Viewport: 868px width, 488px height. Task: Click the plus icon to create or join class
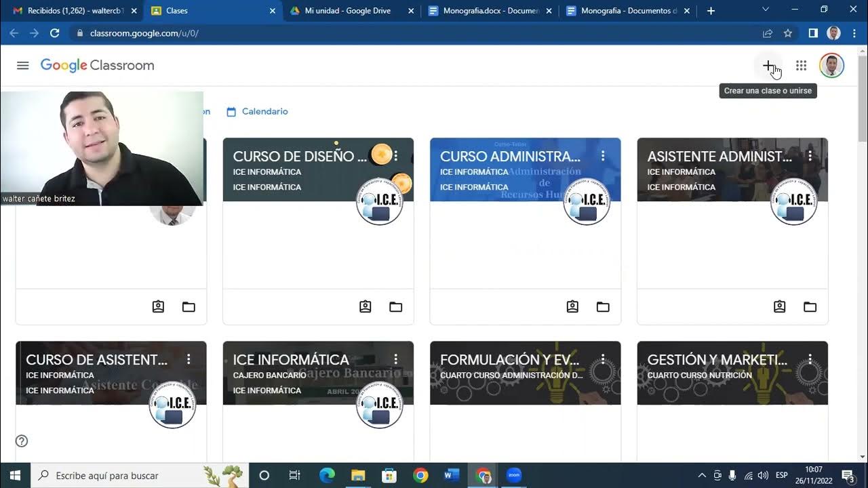coord(768,65)
